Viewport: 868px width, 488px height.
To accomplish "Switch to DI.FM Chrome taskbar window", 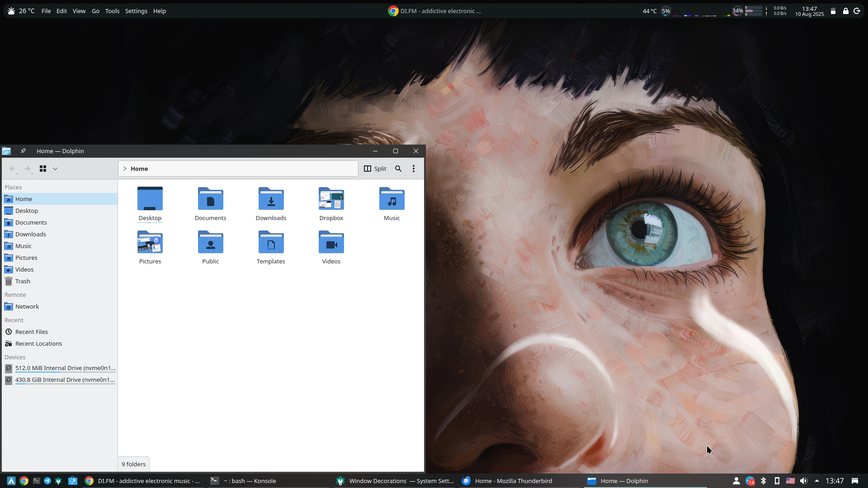I will coord(142,481).
